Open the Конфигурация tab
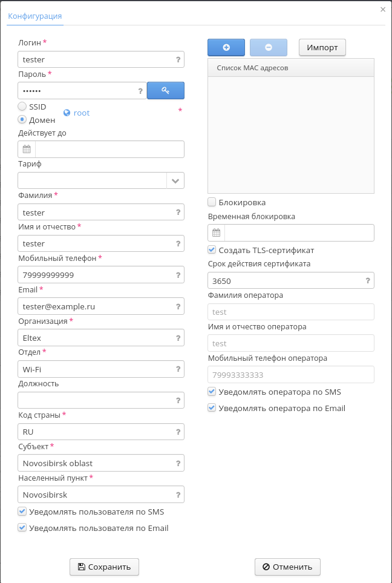 pyautogui.click(x=35, y=16)
